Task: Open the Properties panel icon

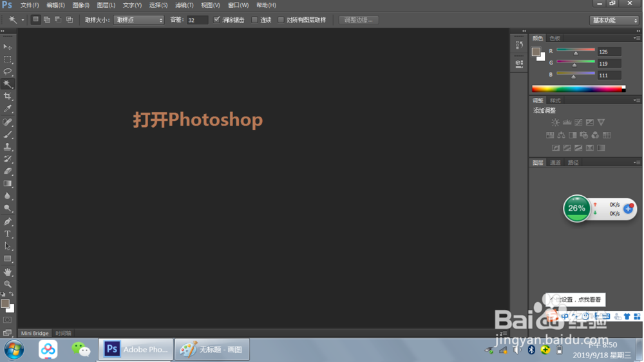Action: (519, 64)
